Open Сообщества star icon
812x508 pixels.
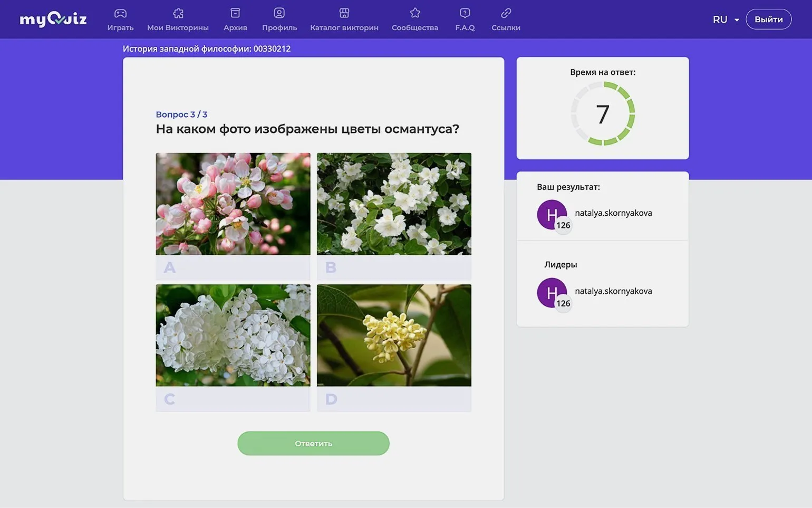(x=415, y=13)
